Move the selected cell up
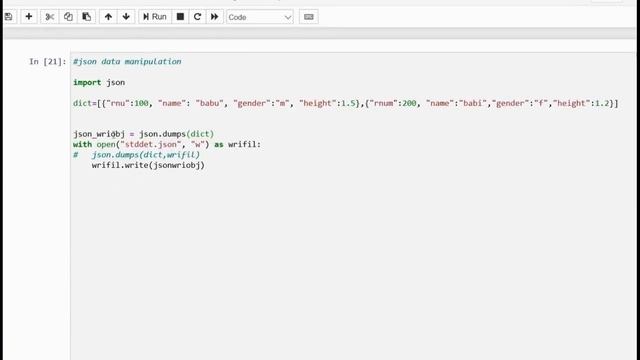Screen dimensions: 640x360 [108, 17]
